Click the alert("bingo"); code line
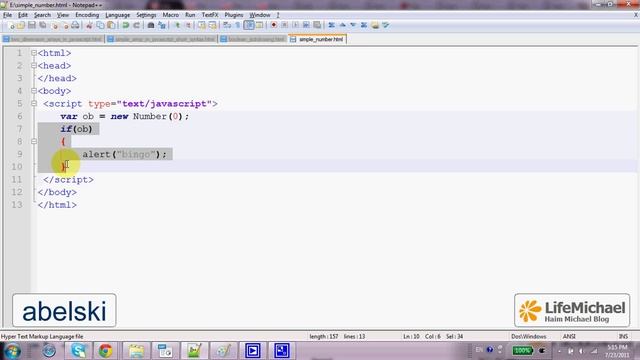640x360 pixels. (124, 154)
